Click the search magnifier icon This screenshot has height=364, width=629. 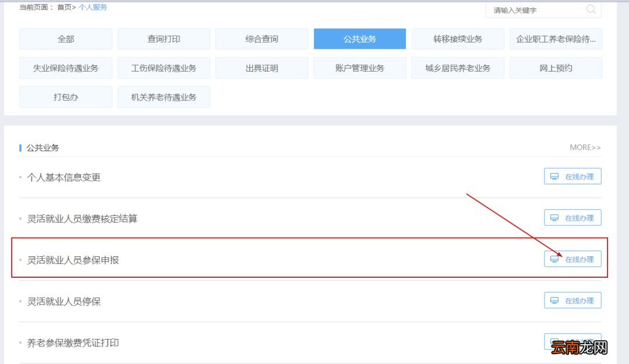click(x=591, y=9)
